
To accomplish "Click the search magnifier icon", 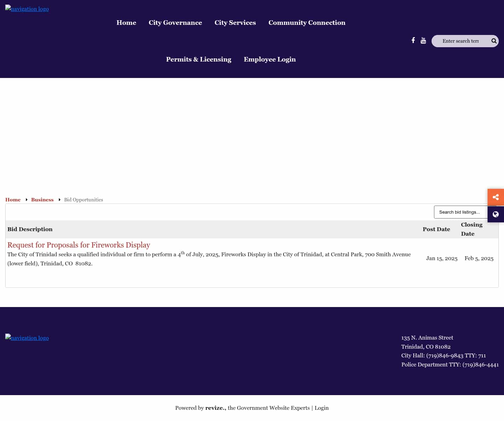I will click(494, 41).
